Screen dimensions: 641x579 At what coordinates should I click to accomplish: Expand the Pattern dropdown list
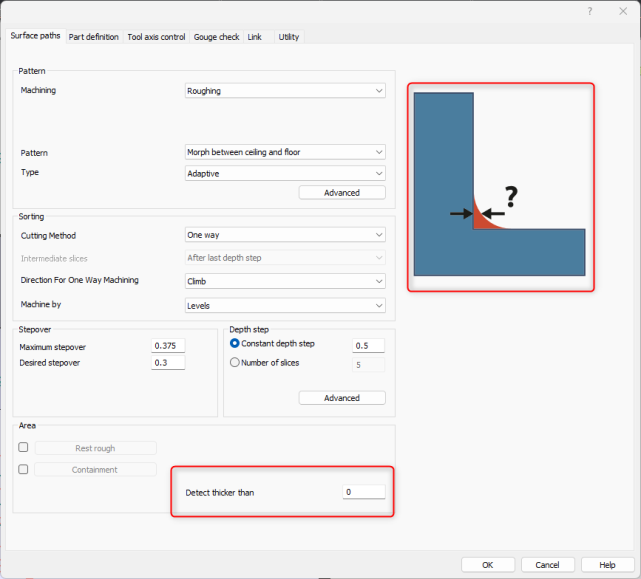pyautogui.click(x=285, y=153)
